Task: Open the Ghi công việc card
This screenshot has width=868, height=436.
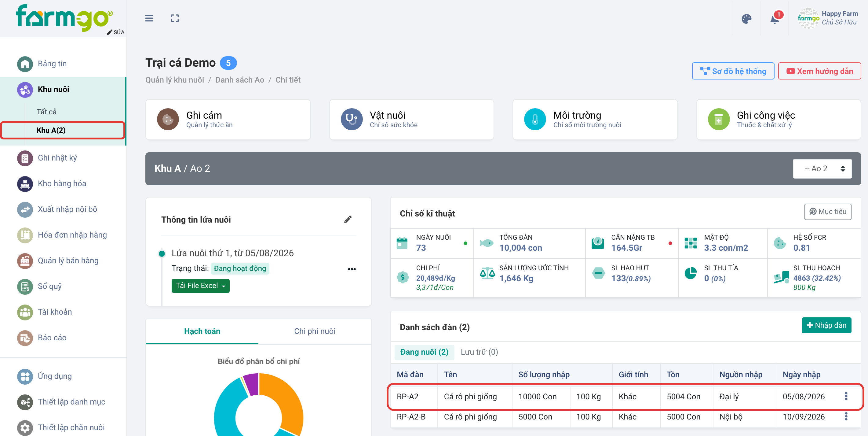Action: coord(779,119)
